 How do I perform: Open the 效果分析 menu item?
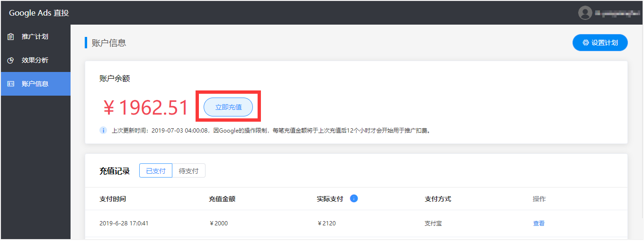coord(35,61)
